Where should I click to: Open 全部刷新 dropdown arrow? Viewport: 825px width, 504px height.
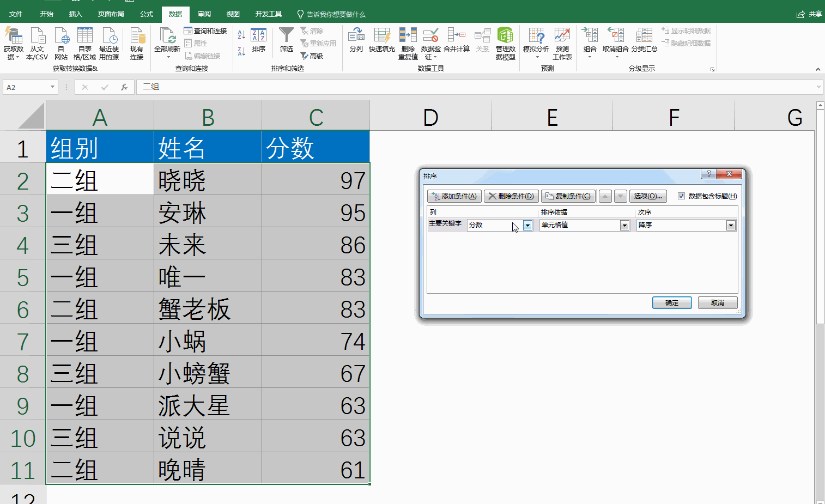(168, 57)
